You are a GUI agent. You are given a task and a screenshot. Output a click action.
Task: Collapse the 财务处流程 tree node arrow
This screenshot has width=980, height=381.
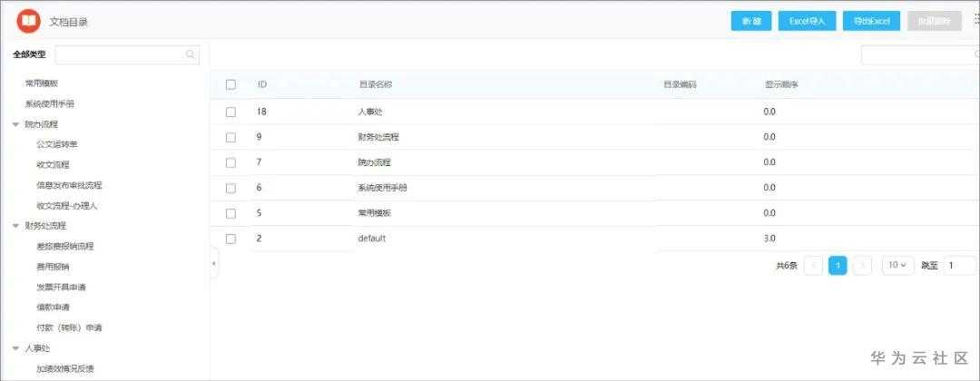point(15,226)
